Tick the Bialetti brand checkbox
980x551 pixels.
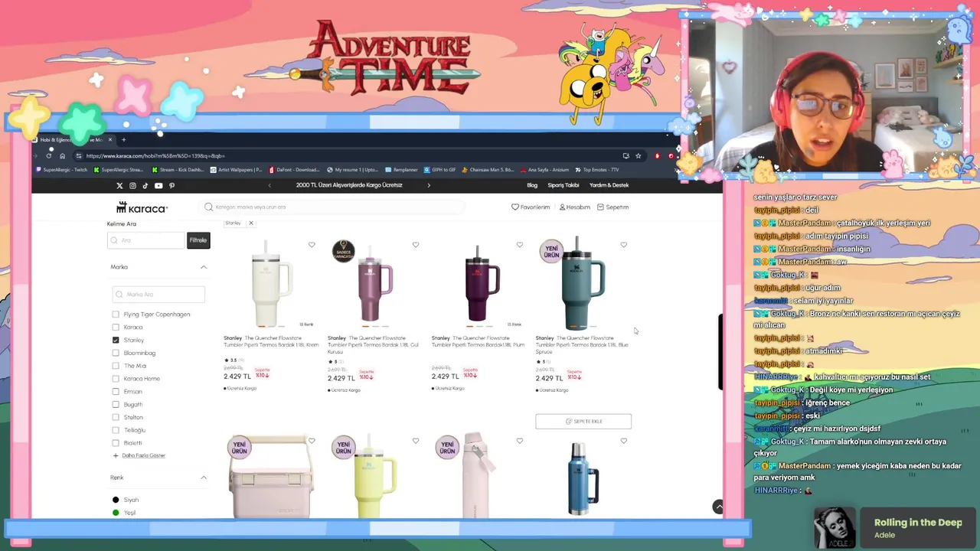click(x=116, y=443)
